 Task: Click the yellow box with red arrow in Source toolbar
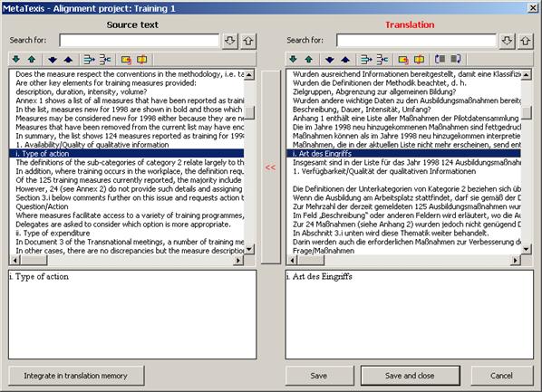point(126,60)
